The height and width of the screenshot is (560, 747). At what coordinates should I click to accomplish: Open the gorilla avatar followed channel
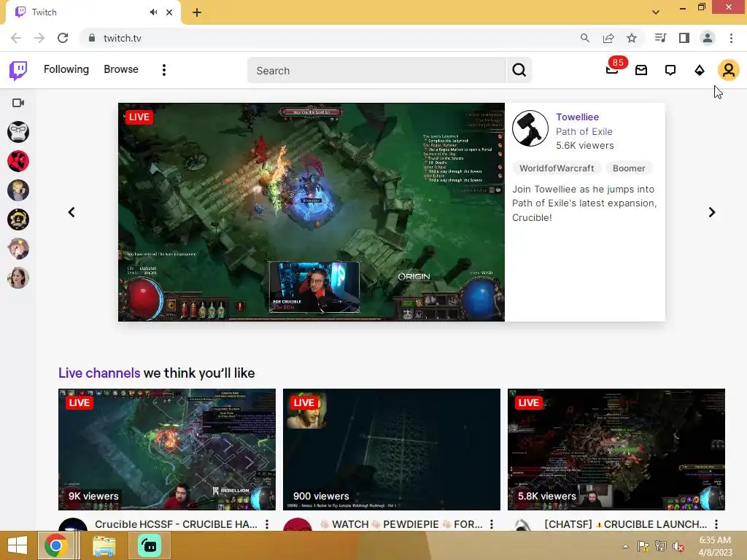click(18, 132)
